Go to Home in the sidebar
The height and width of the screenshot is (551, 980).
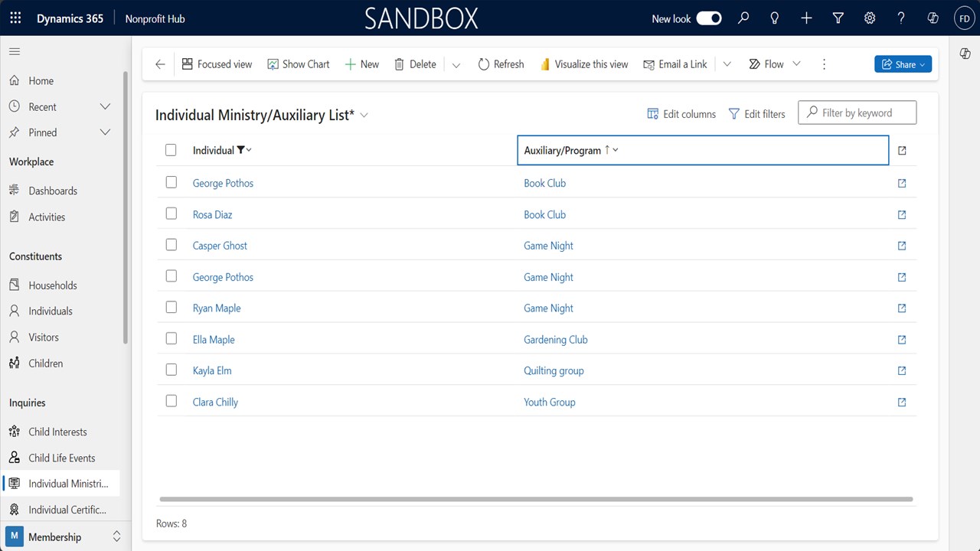point(41,80)
